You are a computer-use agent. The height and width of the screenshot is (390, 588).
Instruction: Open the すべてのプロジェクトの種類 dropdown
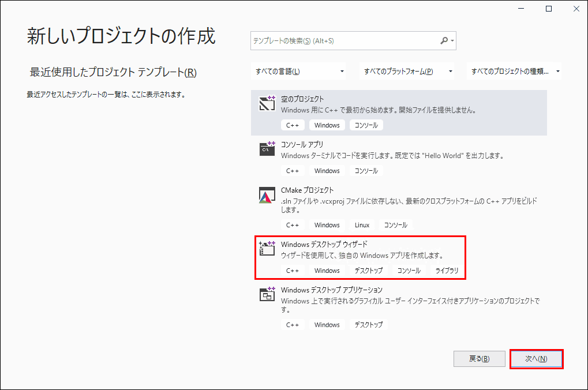coord(515,72)
